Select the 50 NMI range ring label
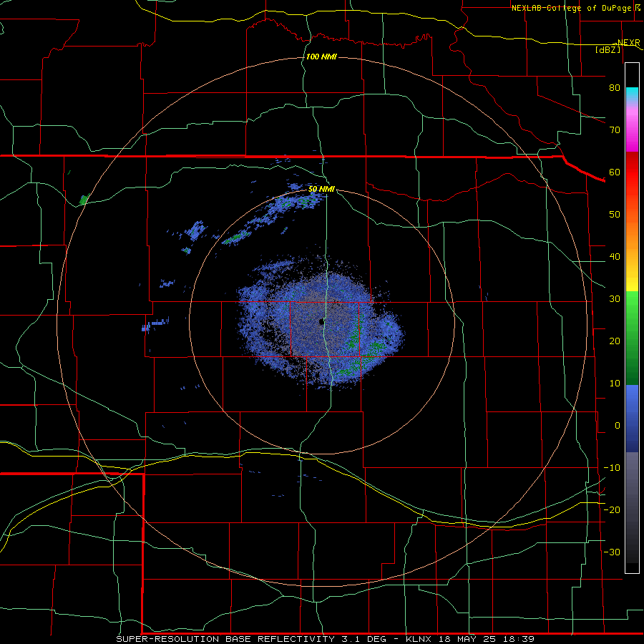 pyautogui.click(x=321, y=190)
